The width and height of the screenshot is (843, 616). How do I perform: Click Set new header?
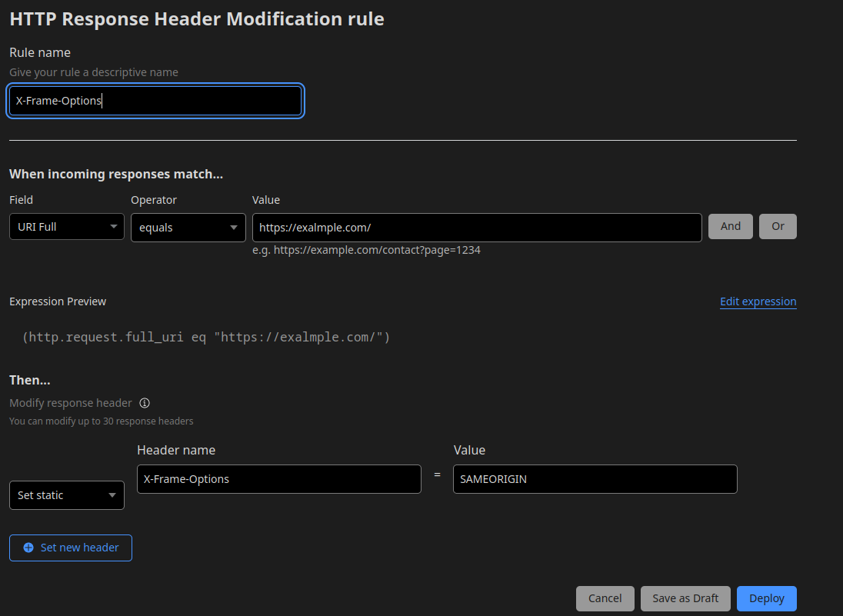tap(70, 548)
